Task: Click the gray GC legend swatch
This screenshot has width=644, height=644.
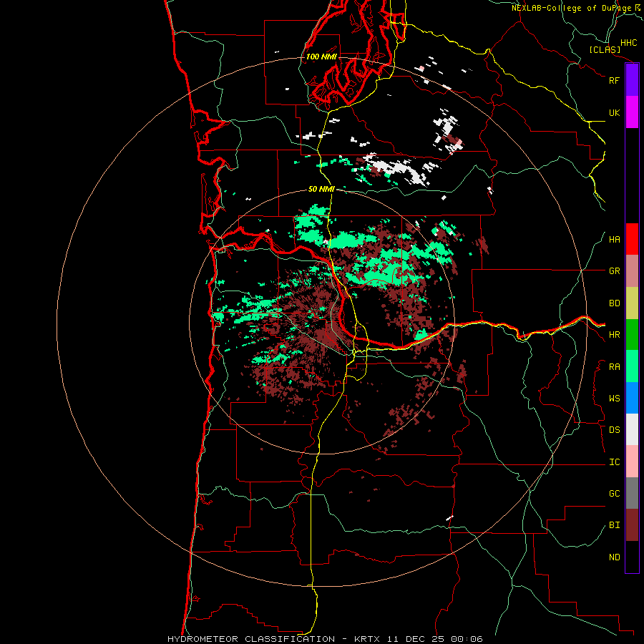Action: click(632, 493)
